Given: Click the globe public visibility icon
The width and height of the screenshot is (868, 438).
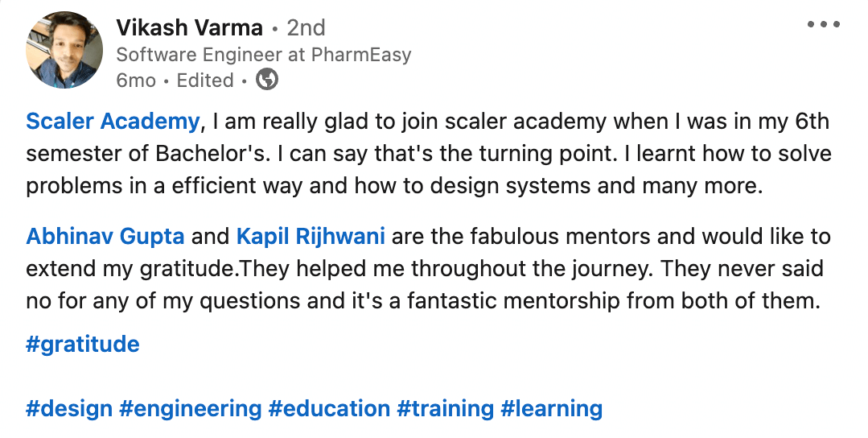Looking at the screenshot, I should 267,80.
